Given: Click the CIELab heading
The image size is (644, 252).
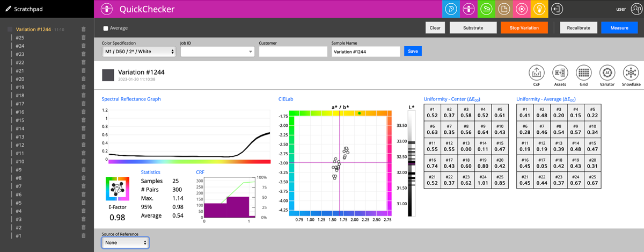Looking at the screenshot, I should pos(286,99).
